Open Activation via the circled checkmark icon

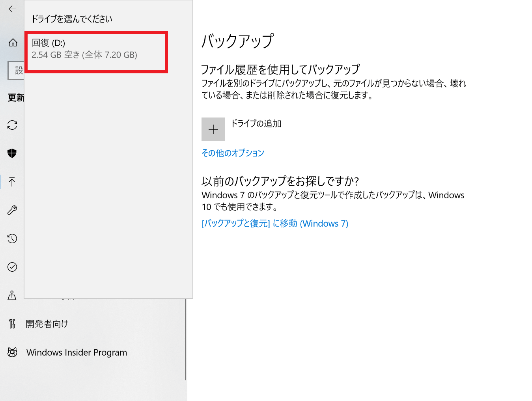click(x=12, y=267)
